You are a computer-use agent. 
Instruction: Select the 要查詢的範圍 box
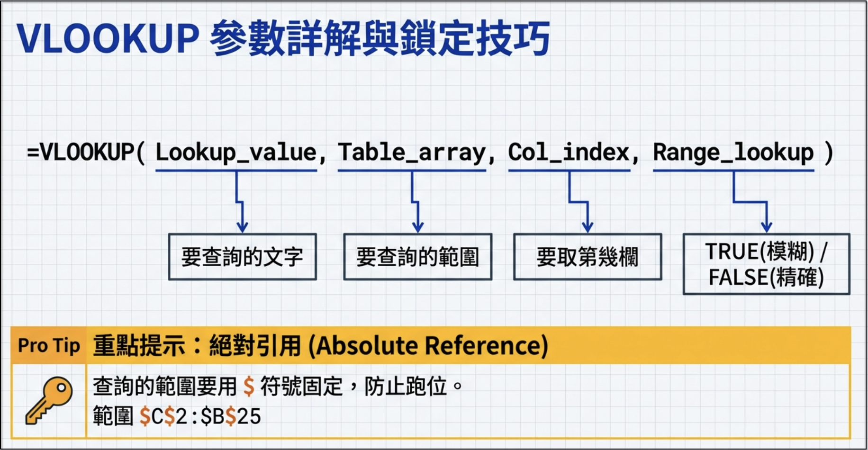417,257
